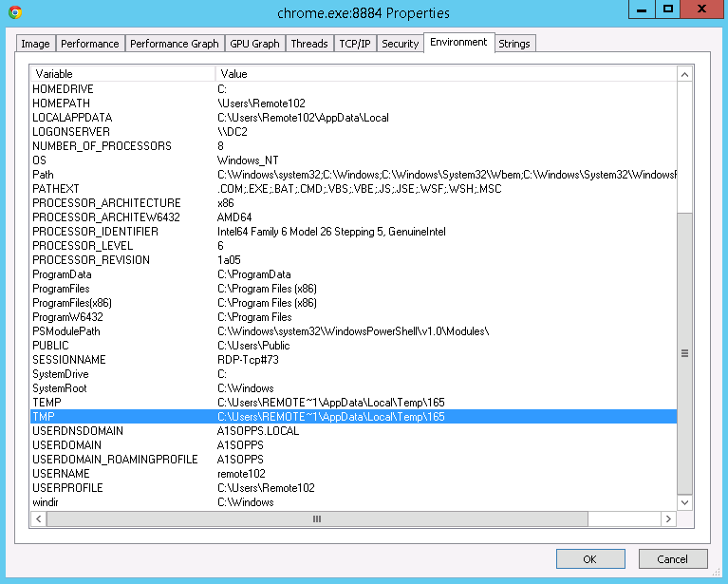Click the Chrome icon in title bar

click(14, 12)
